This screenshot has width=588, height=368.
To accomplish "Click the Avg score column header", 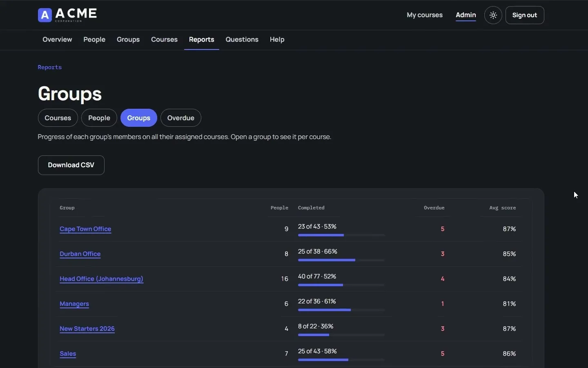I will [x=503, y=208].
